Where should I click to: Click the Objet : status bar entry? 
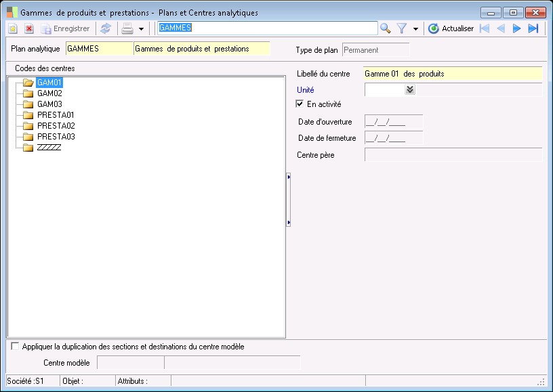(x=87, y=381)
